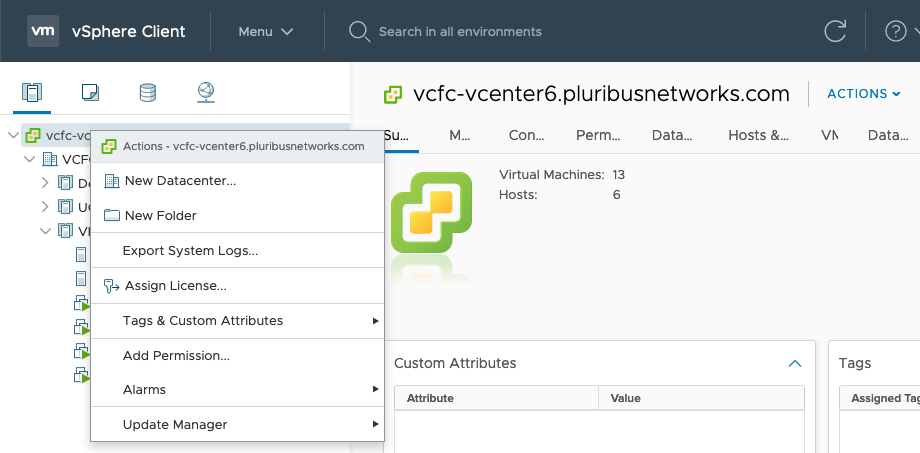This screenshot has width=920, height=453.
Task: Switch to Storage inventory view
Action: (x=147, y=92)
